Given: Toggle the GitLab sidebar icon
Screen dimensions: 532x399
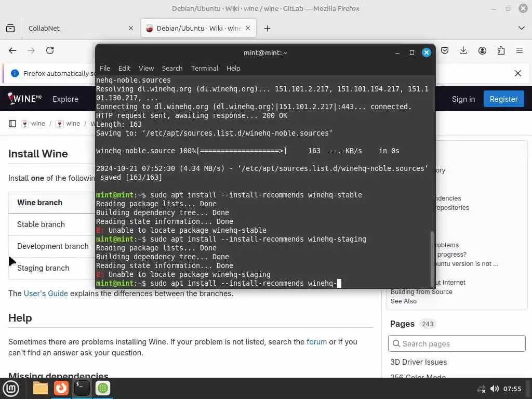Looking at the screenshot, I should coord(12,124).
